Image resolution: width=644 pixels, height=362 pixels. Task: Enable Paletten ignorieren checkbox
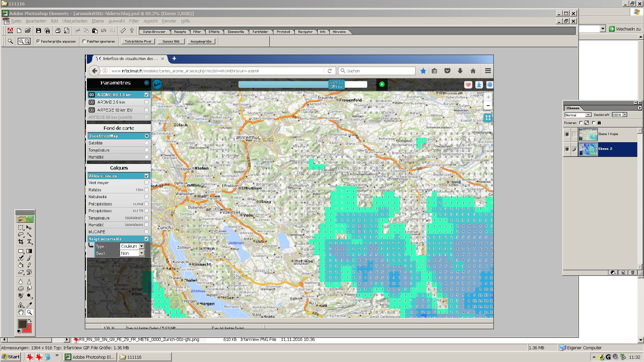point(84,41)
